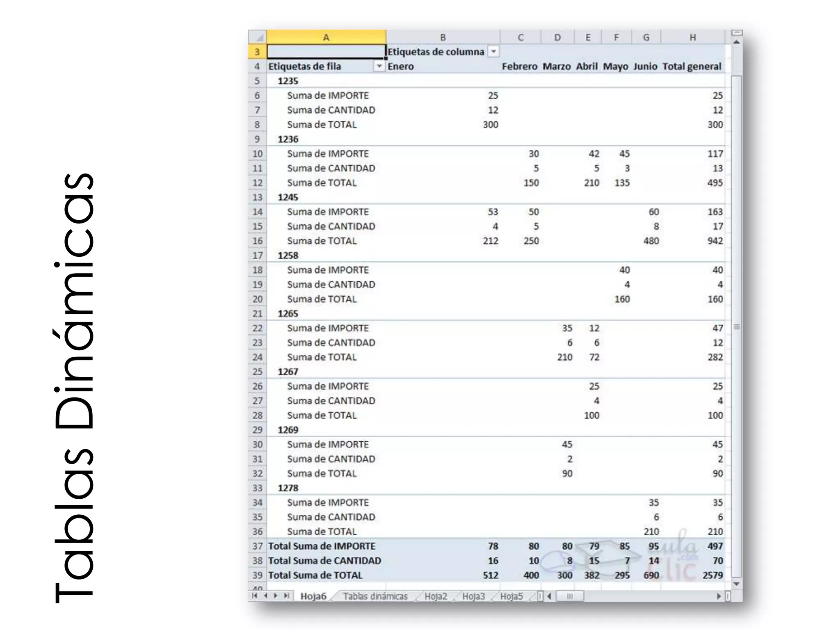840x630 pixels.
Task: Click the horizontal scrollbar right arrow
Action: point(719,596)
